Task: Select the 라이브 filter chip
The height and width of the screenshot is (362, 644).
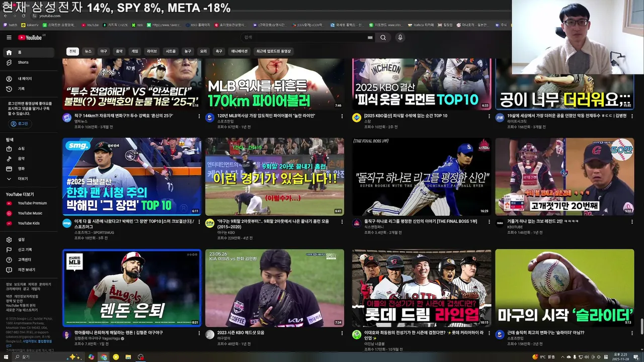Action: pyautogui.click(x=152, y=51)
